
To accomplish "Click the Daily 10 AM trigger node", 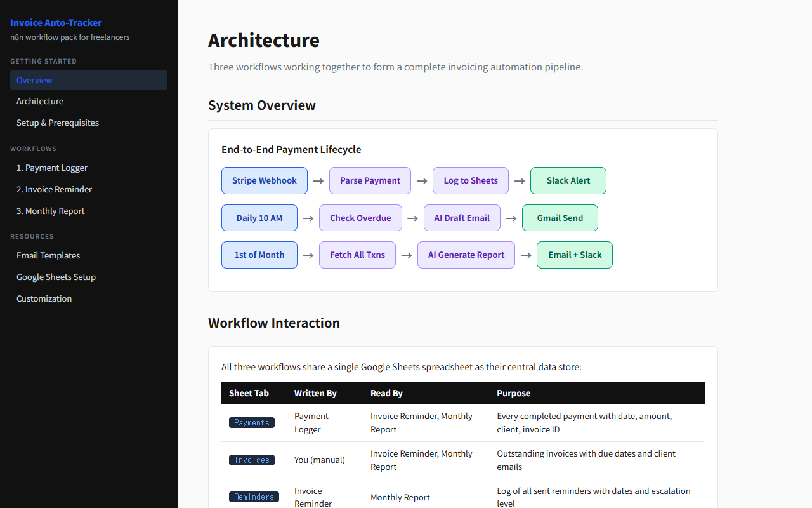I will [x=259, y=218].
